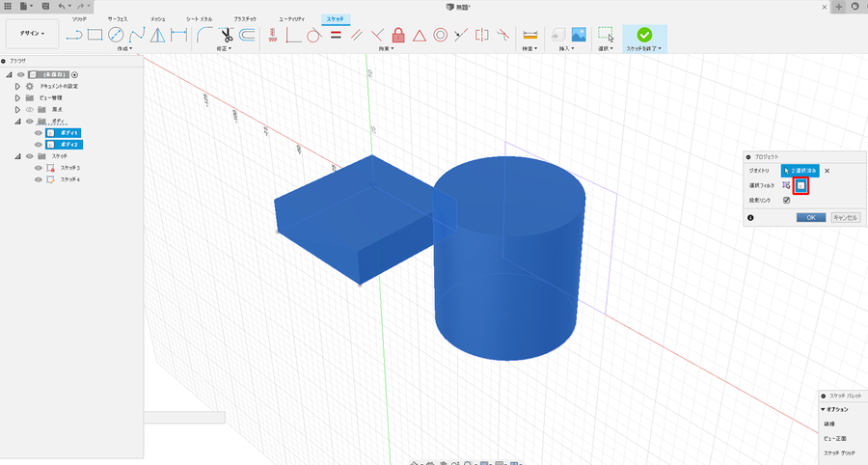Toggle visibility of the root component

(20, 74)
